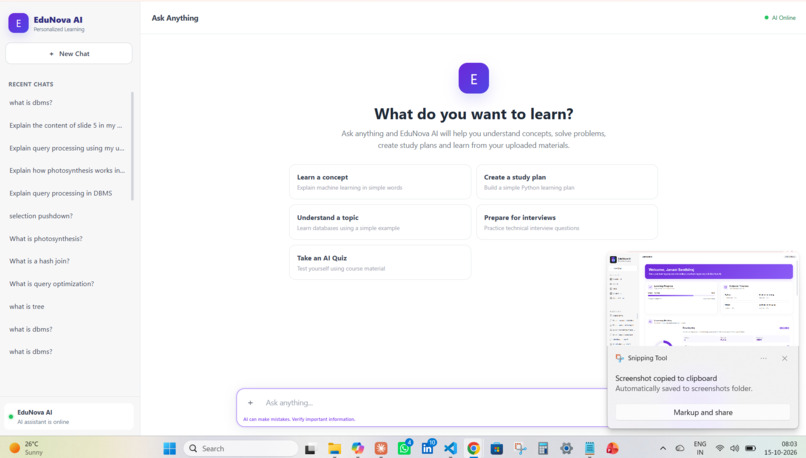This screenshot has height=458, width=806.
Task: Start a New Chat
Action: (x=69, y=53)
